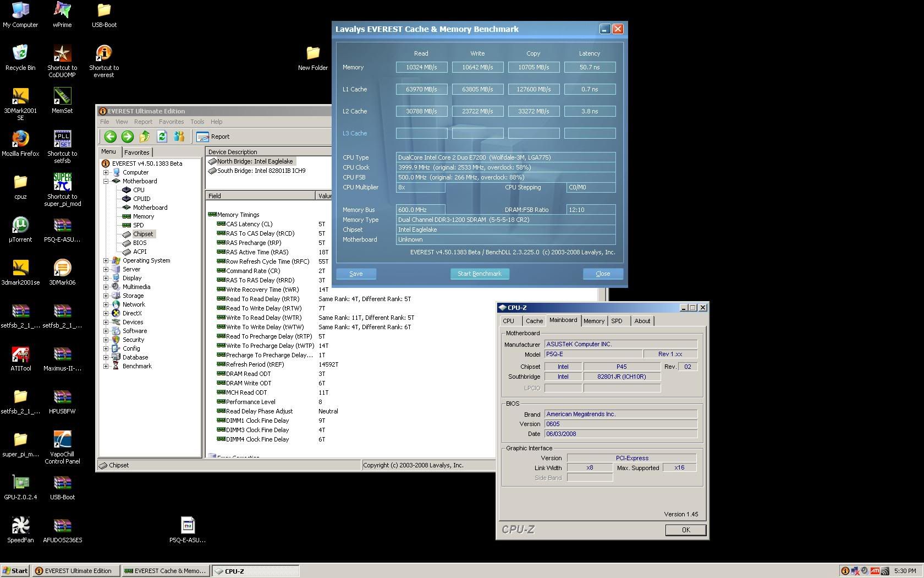This screenshot has height=578, width=924.
Task: Click the Memory Read value 10324 MB/s
Action: pyautogui.click(x=421, y=67)
